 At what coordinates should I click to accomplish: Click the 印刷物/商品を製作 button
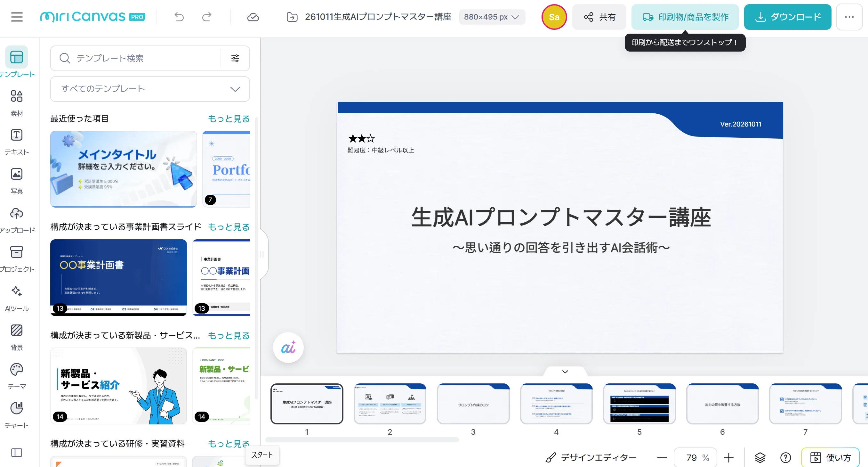click(685, 17)
